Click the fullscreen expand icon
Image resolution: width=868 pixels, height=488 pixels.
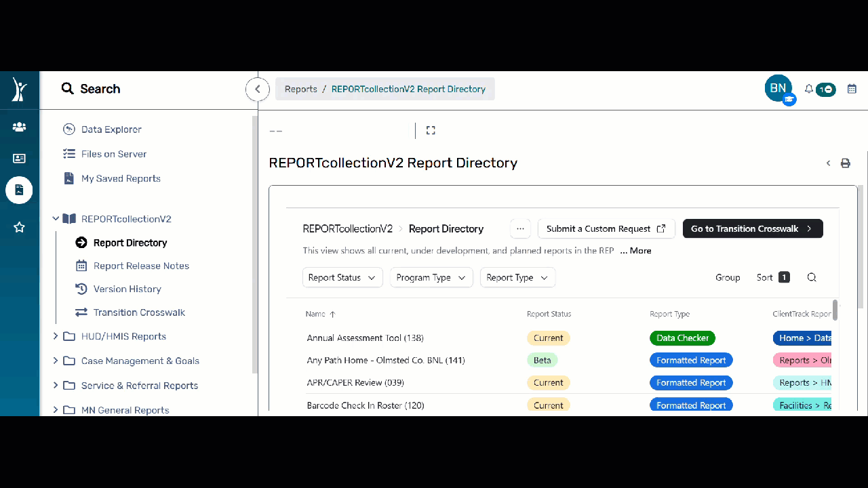coord(431,130)
